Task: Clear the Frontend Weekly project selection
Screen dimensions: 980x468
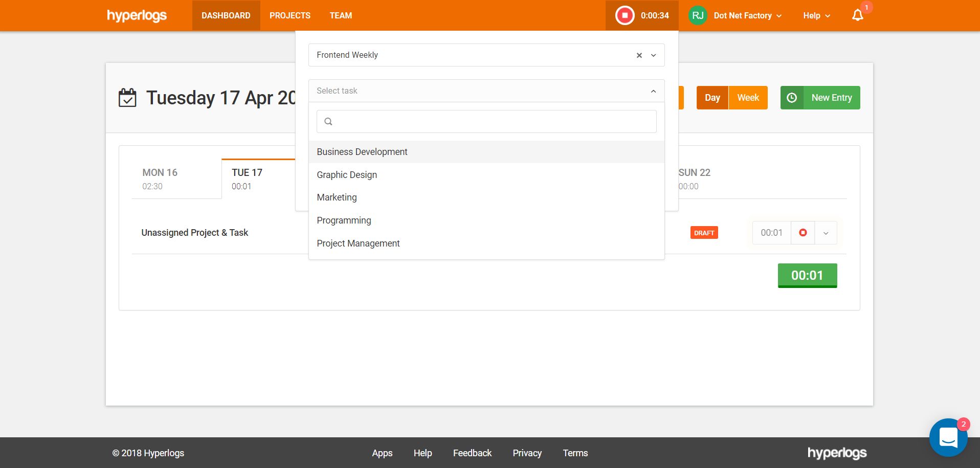Action: 638,55
